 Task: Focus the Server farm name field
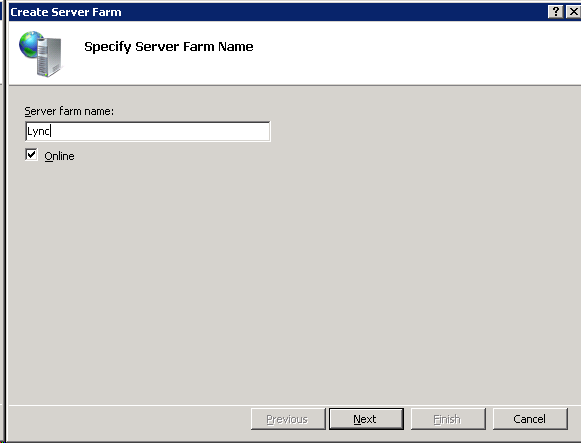pos(148,131)
